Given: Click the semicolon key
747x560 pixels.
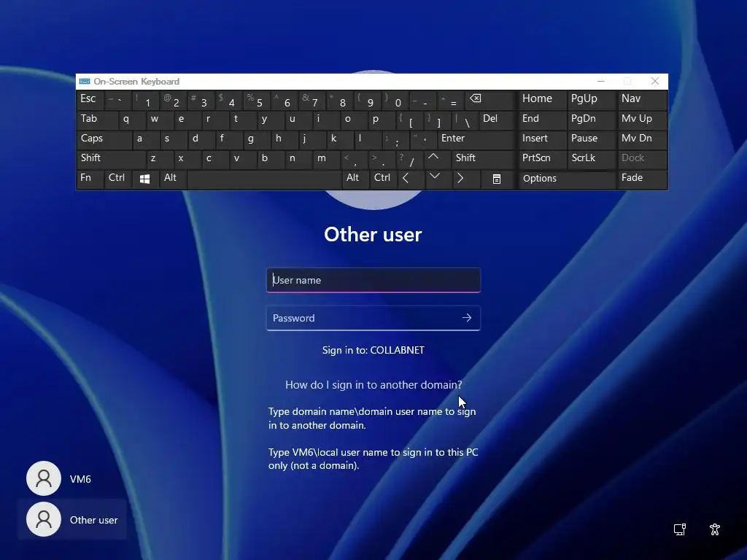Looking at the screenshot, I should 395,139.
